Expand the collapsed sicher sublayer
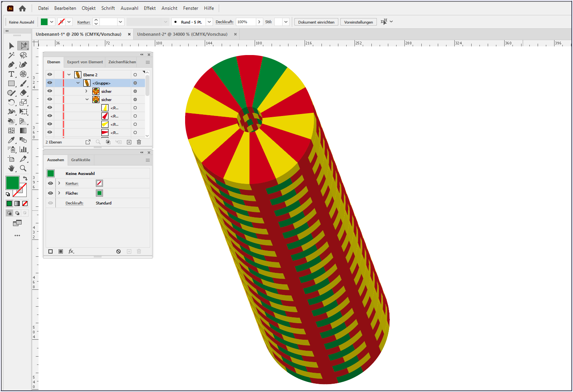This screenshot has height=392, width=573. [86, 91]
